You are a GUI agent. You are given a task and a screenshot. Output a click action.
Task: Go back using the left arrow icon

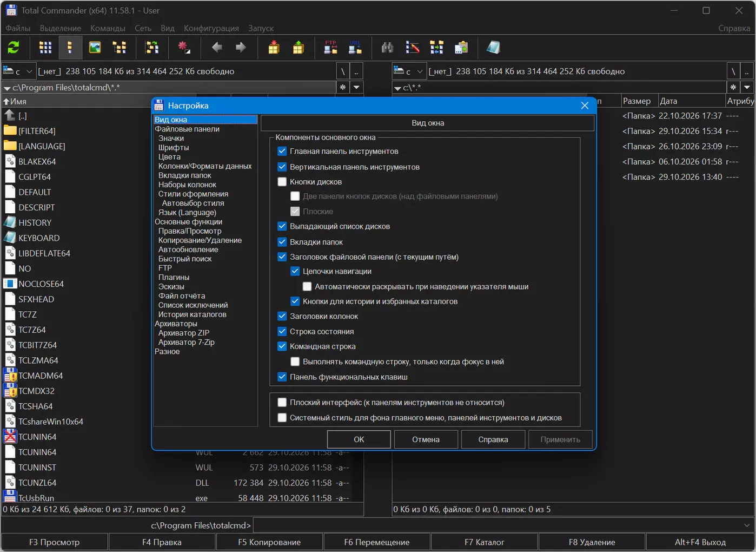pos(217,48)
